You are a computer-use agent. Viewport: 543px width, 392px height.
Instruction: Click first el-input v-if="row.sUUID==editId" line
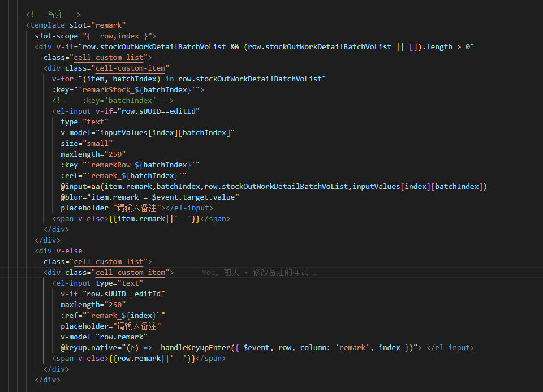[x=126, y=111]
